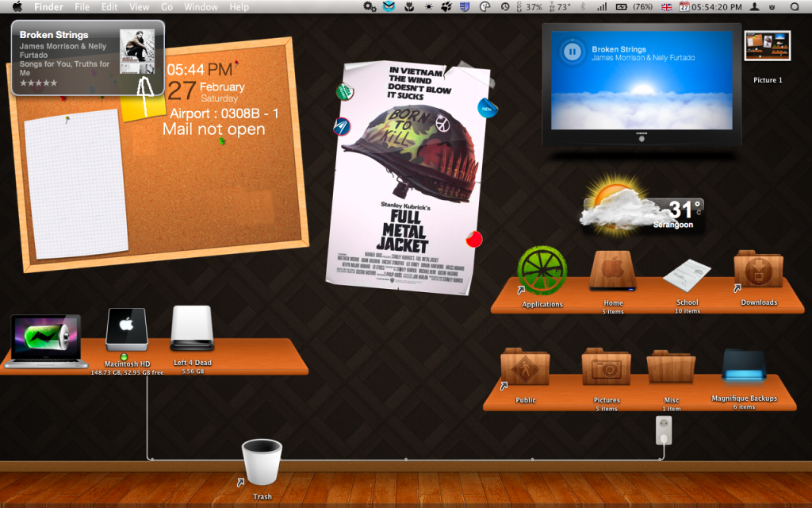This screenshot has height=508, width=812.
Task: Open the Time Machine menu bar icon
Action: click(x=505, y=6)
